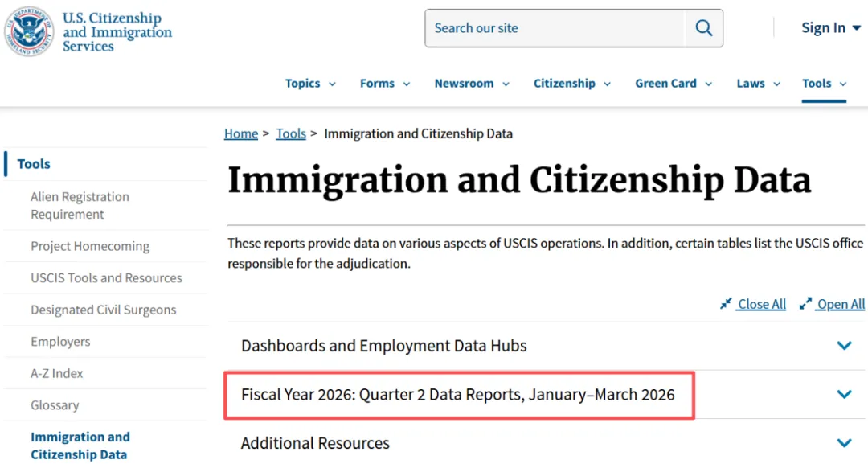
Task: Click Additional Resources accordion heading
Action: coord(315,443)
